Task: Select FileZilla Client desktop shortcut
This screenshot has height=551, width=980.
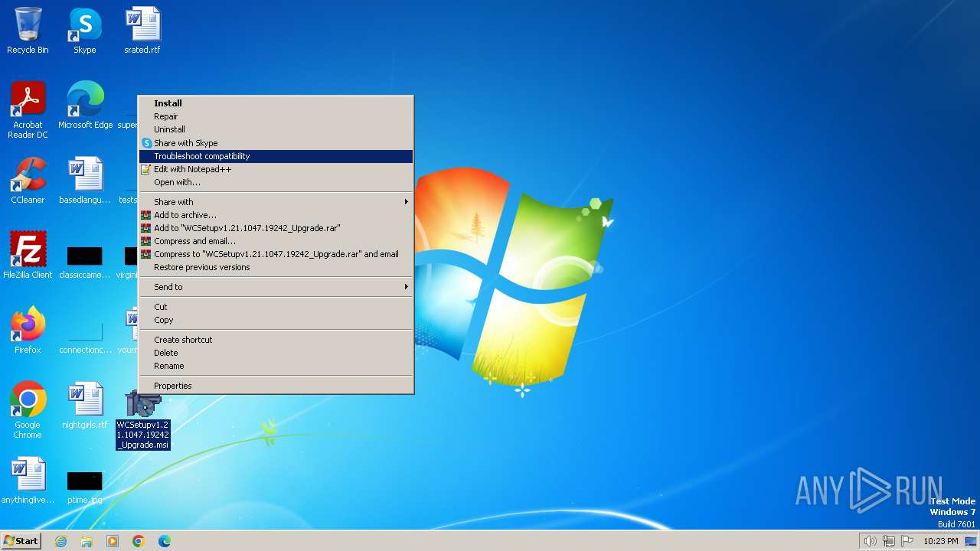Action: pos(28,256)
